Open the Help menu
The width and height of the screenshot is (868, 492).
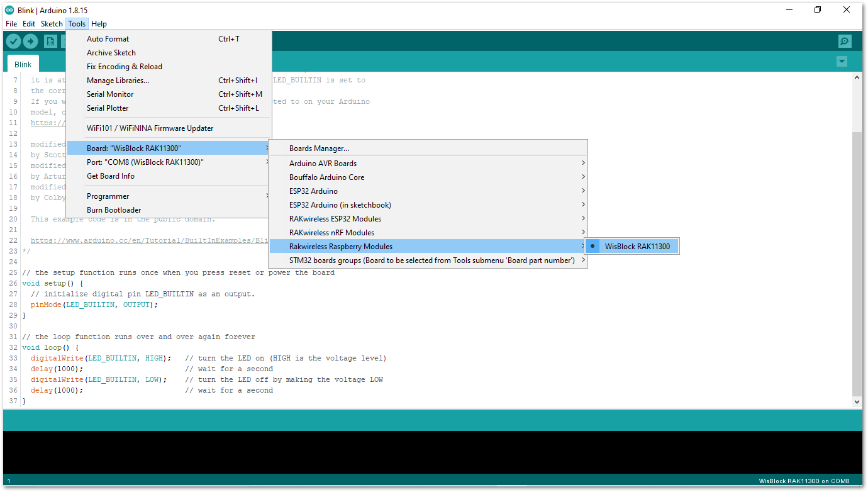click(x=99, y=24)
